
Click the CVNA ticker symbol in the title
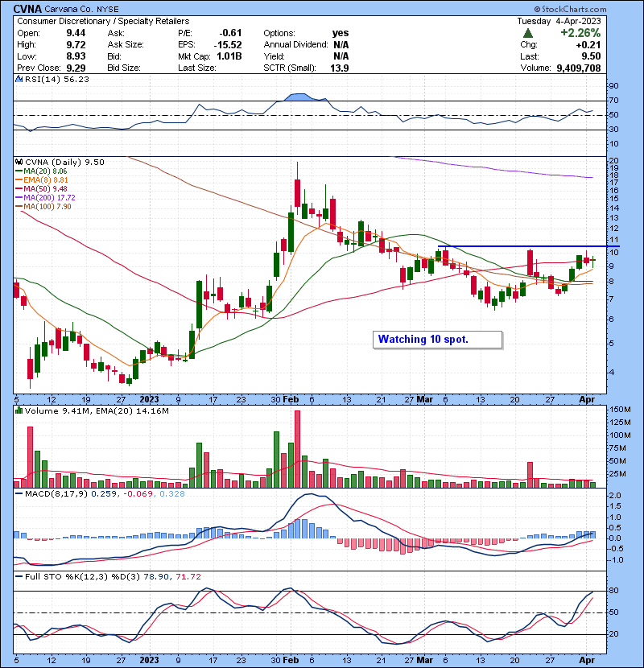27,9
